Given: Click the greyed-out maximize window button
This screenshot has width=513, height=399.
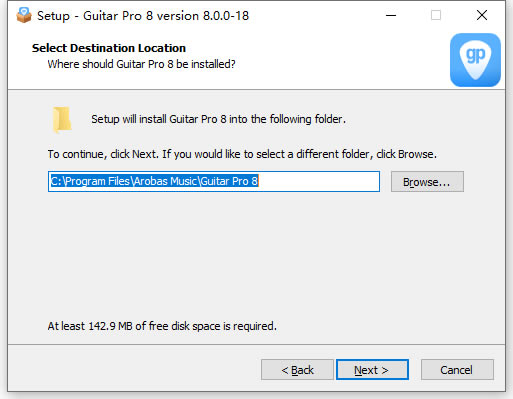Looking at the screenshot, I should coord(436,15).
